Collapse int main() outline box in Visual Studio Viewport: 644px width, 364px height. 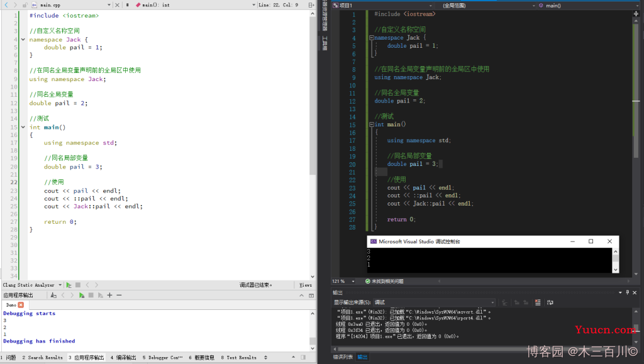(371, 124)
